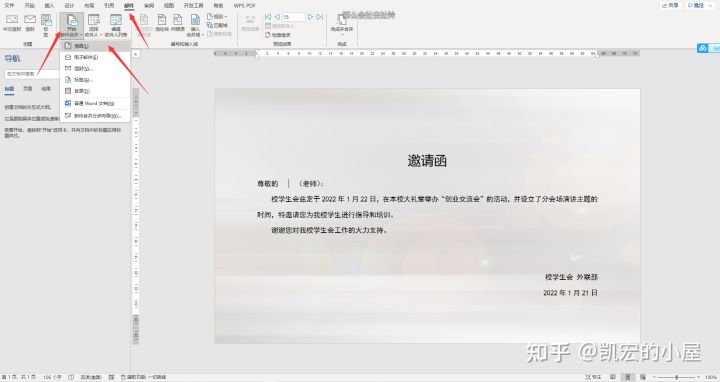The image size is (720, 382).
Task: Click the record number input box
Action: [293, 17]
